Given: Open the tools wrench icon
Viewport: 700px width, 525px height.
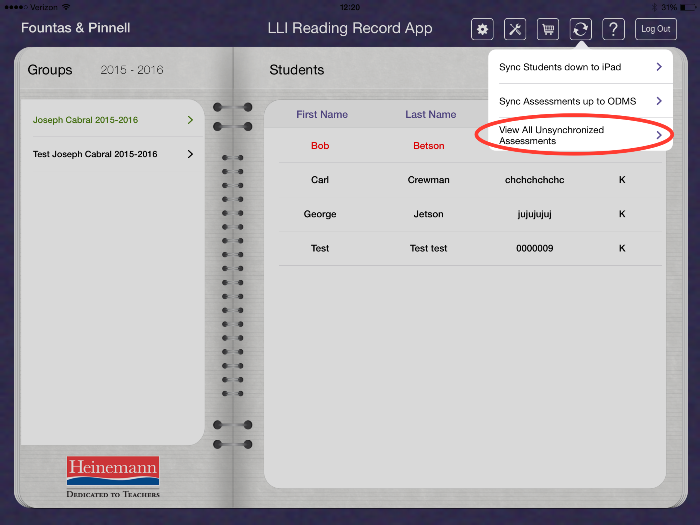Looking at the screenshot, I should pos(515,29).
